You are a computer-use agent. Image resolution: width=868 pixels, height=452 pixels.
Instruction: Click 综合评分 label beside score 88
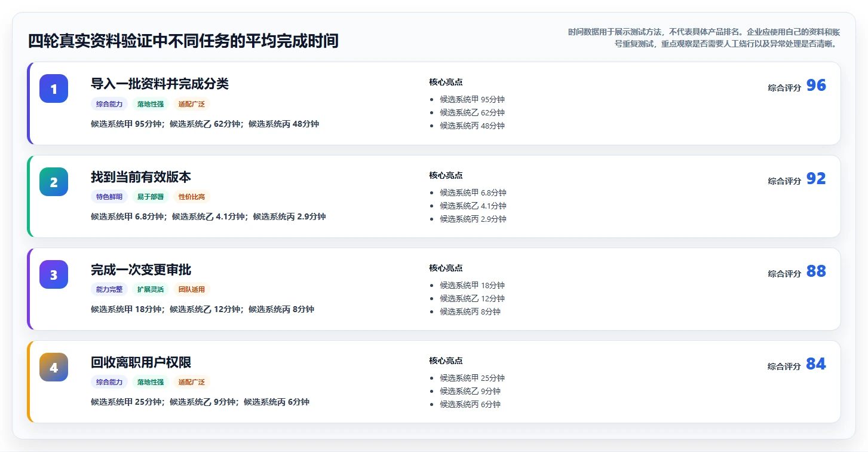click(784, 274)
